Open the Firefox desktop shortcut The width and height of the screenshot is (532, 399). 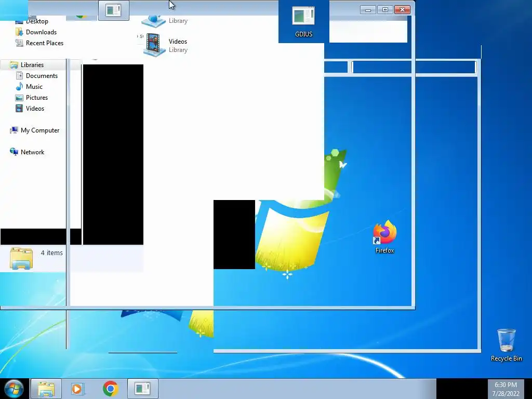tap(385, 237)
